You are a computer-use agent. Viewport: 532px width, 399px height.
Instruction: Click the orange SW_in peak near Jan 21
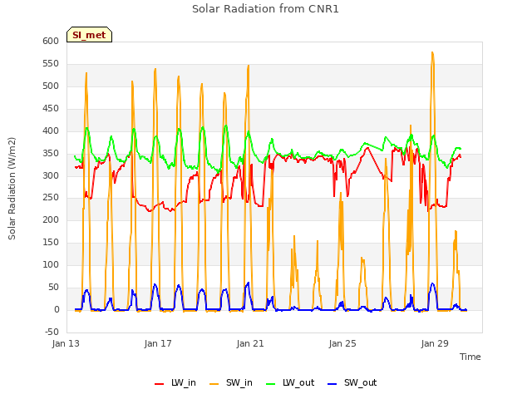249,66
